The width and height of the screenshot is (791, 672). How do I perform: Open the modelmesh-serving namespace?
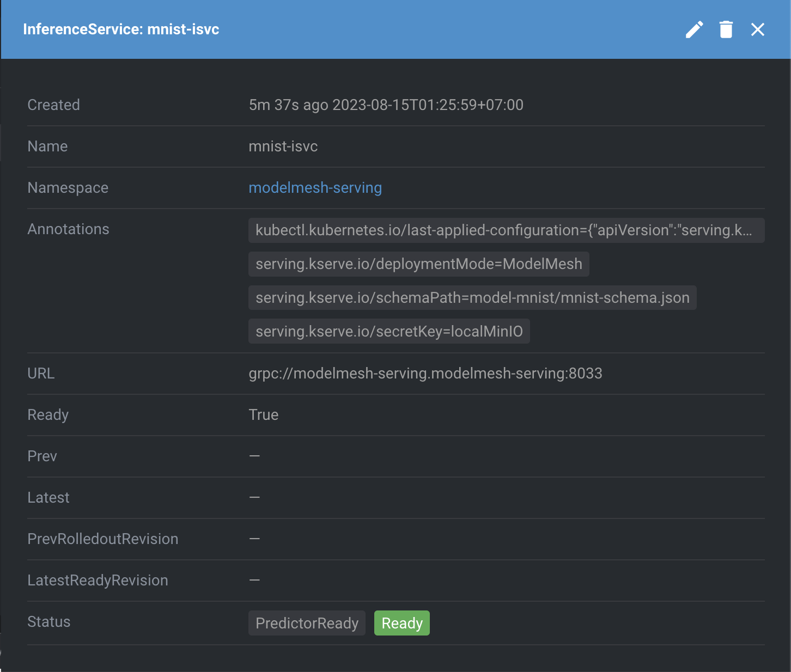(x=315, y=187)
